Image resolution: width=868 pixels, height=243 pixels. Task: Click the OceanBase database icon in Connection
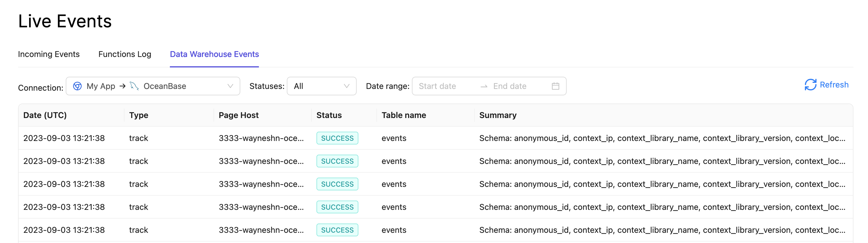(x=134, y=86)
